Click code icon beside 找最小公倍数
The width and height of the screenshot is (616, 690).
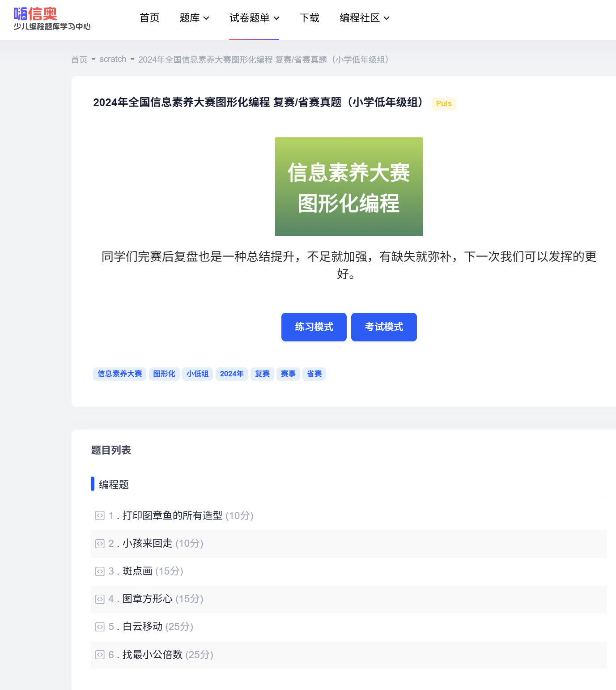(100, 655)
